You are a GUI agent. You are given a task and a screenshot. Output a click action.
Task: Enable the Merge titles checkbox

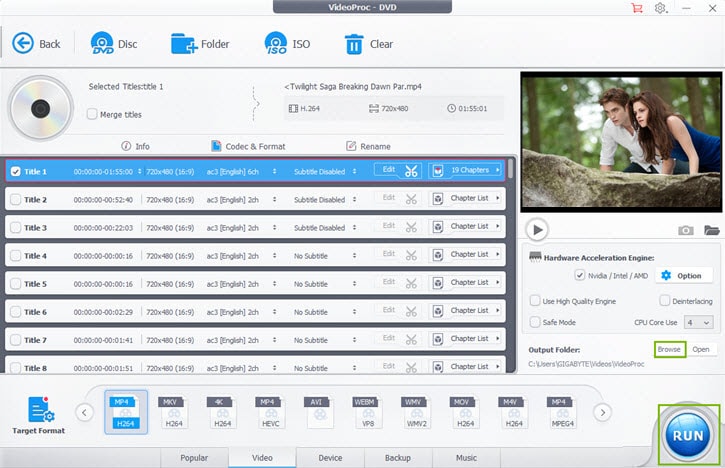click(92, 114)
